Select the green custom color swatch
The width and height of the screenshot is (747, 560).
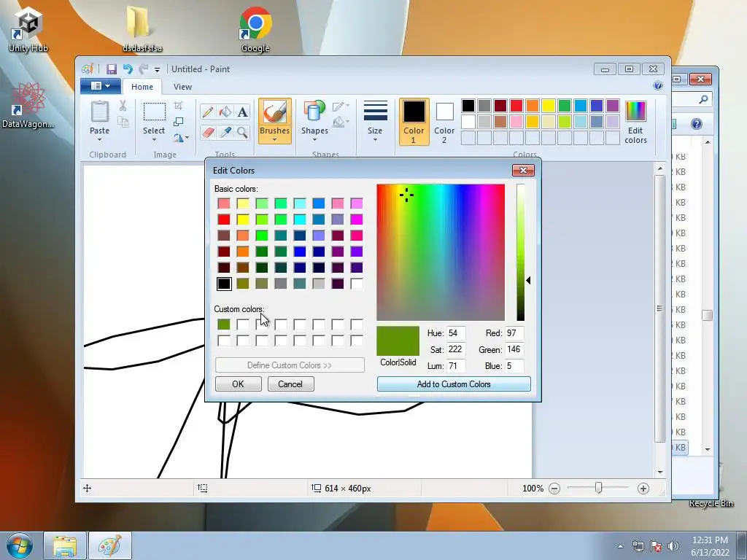coord(224,324)
